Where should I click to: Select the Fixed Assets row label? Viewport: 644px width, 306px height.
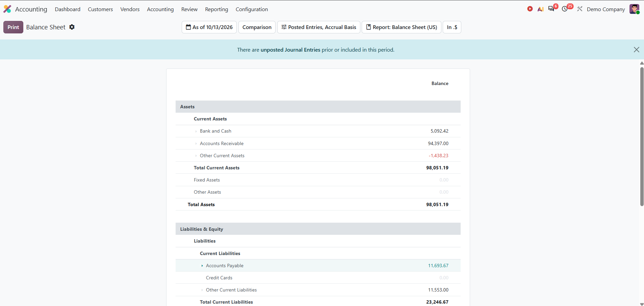(x=207, y=180)
